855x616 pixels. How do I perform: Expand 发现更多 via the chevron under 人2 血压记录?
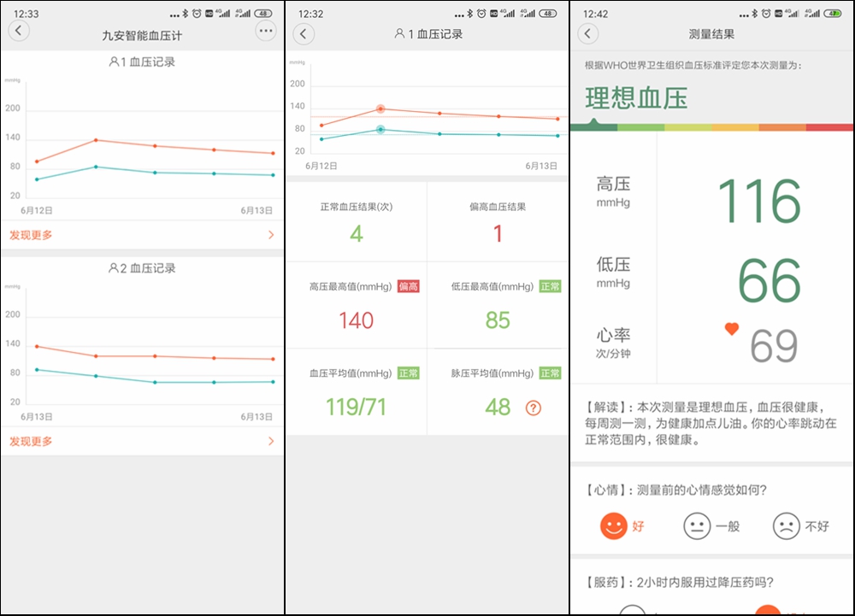pyautogui.click(x=272, y=441)
